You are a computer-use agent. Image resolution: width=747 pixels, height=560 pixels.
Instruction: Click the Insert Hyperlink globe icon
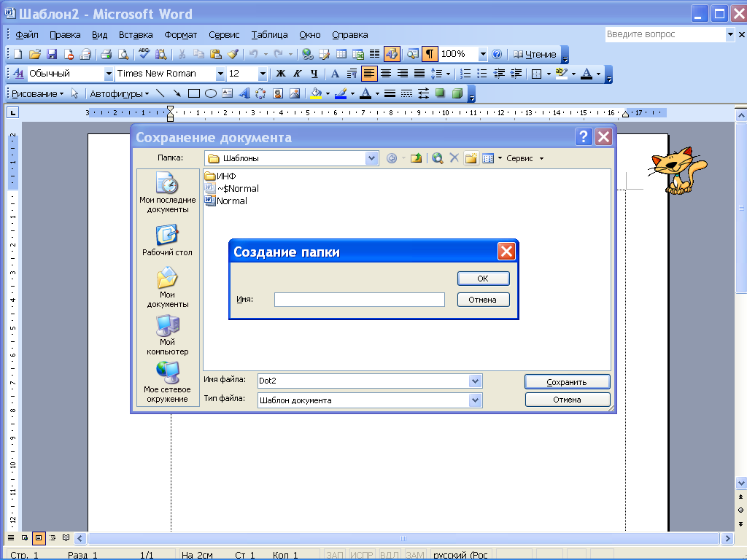click(x=307, y=54)
